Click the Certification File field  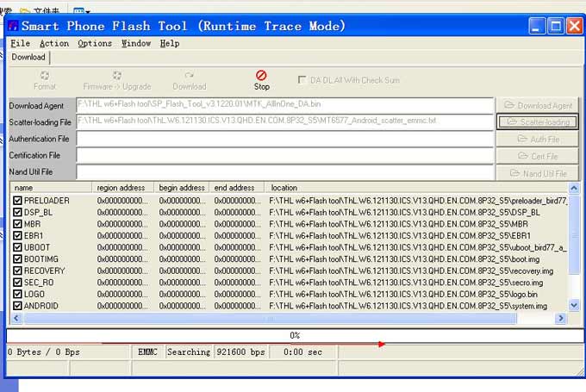285,155
